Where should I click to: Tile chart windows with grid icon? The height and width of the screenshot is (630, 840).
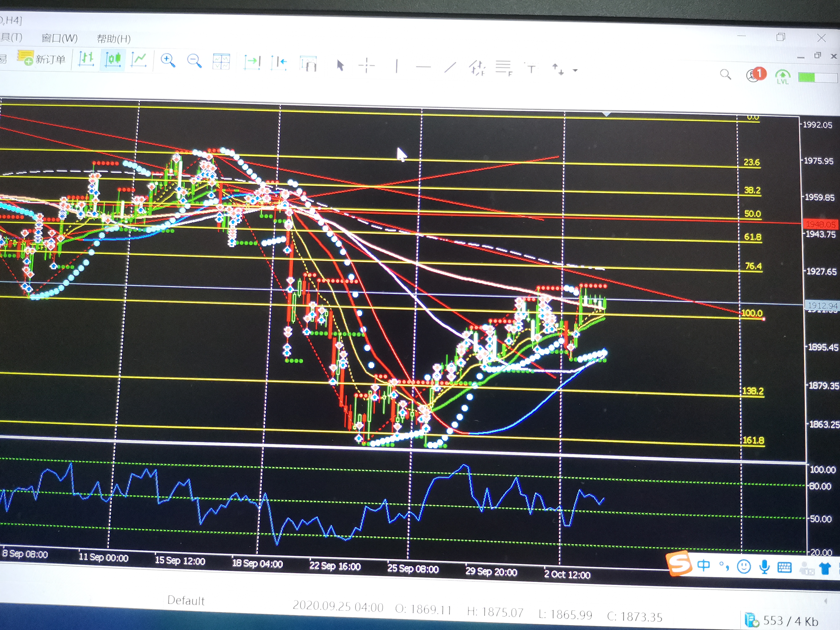[221, 62]
